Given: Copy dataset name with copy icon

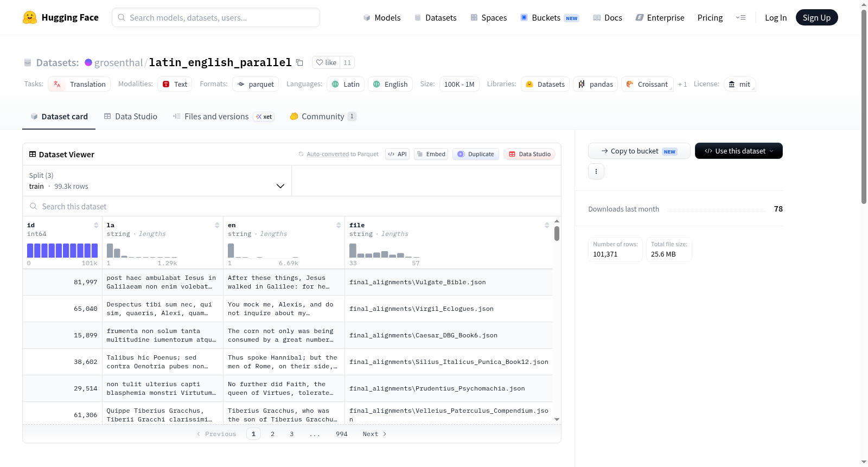Looking at the screenshot, I should (299, 62).
